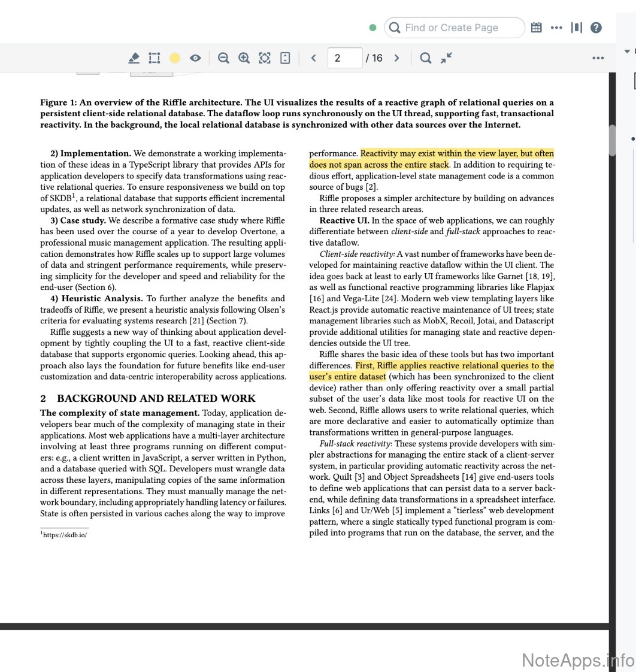Collapse the PDF viewer to smaller size

pos(446,57)
